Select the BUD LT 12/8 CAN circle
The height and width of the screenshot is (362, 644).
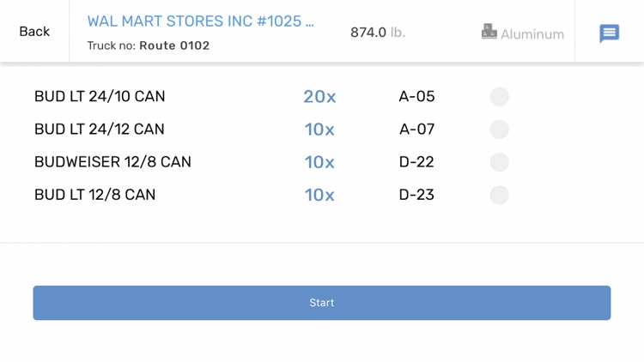[x=499, y=195]
